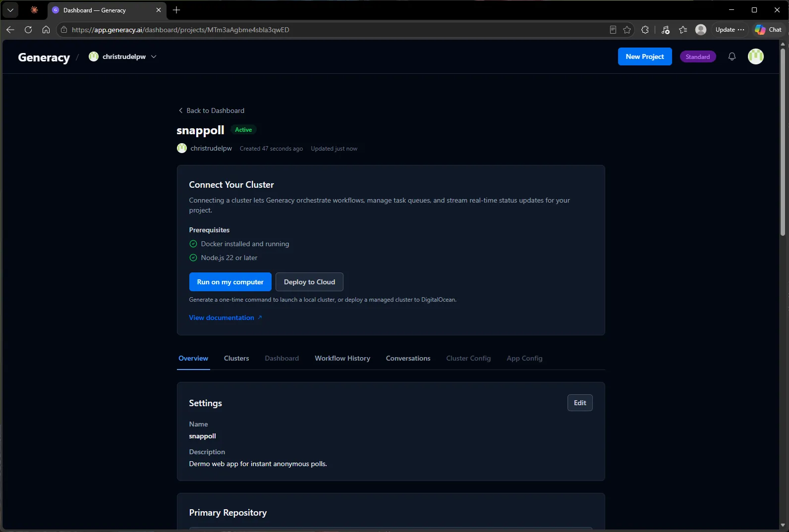Click the address bar URL
Image resolution: width=789 pixels, height=532 pixels.
coord(180,30)
